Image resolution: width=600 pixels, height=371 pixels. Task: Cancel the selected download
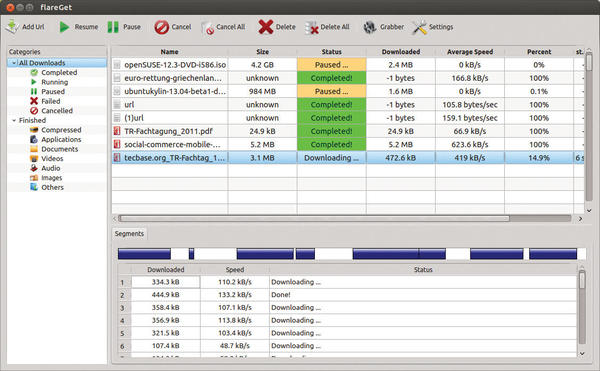tap(161, 27)
